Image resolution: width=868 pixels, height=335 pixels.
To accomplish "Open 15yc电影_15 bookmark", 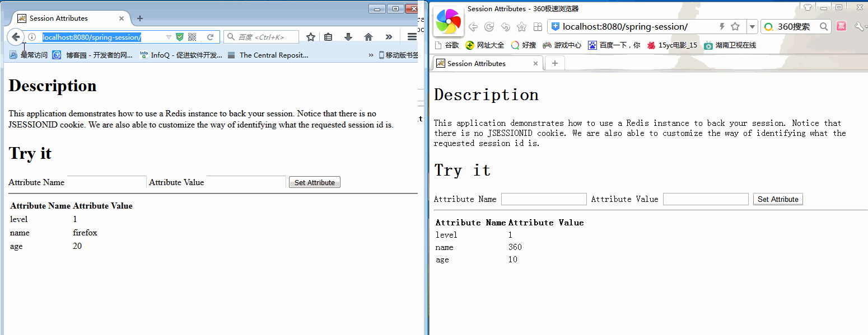I will pyautogui.click(x=671, y=45).
